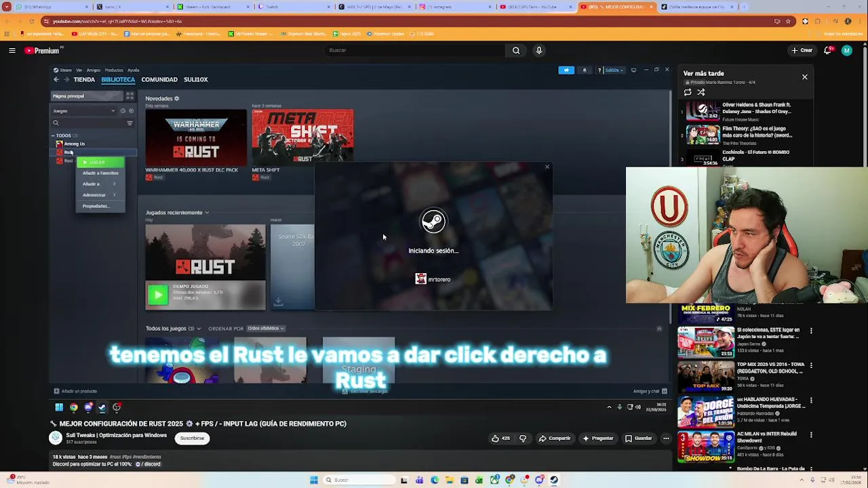Viewport: 868px width, 488px height.
Task: Open the TOP MIX 2026 VS 2016 thumbnail
Action: click(x=705, y=378)
